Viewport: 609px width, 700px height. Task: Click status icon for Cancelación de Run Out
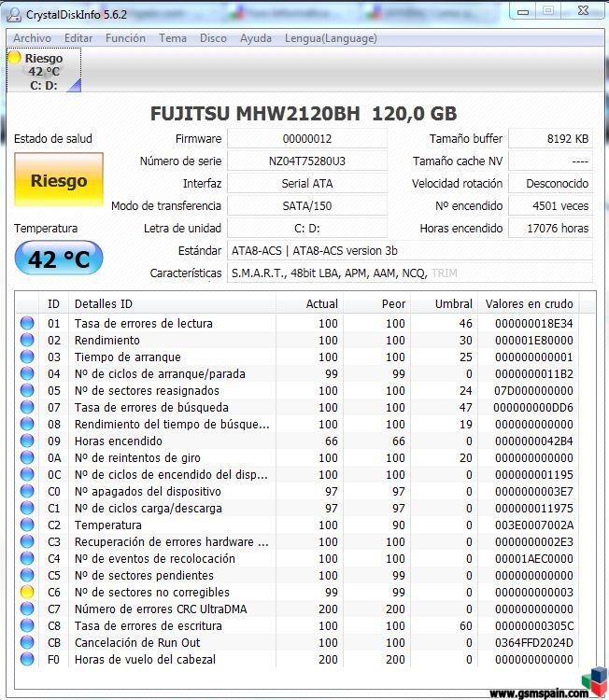click(27, 642)
